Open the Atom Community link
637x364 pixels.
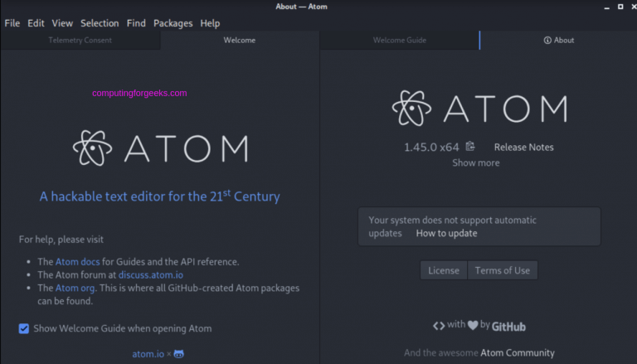pos(518,352)
